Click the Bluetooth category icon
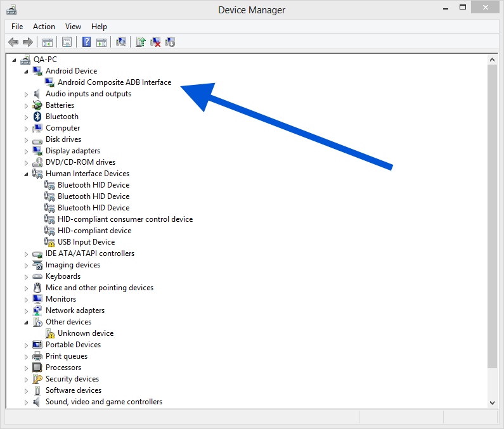 point(37,117)
